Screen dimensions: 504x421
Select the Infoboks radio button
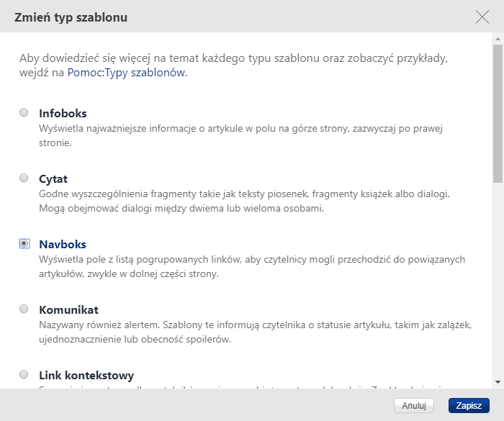[24, 112]
